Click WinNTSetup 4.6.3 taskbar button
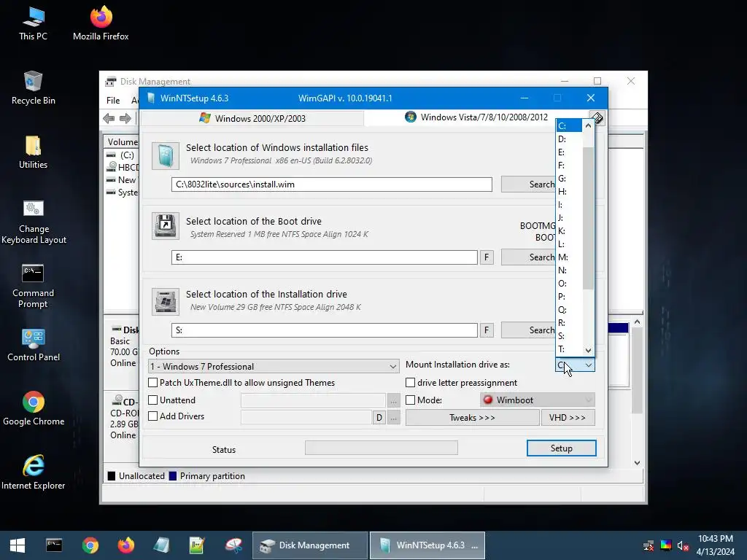This screenshot has height=560, width=747. [427, 545]
